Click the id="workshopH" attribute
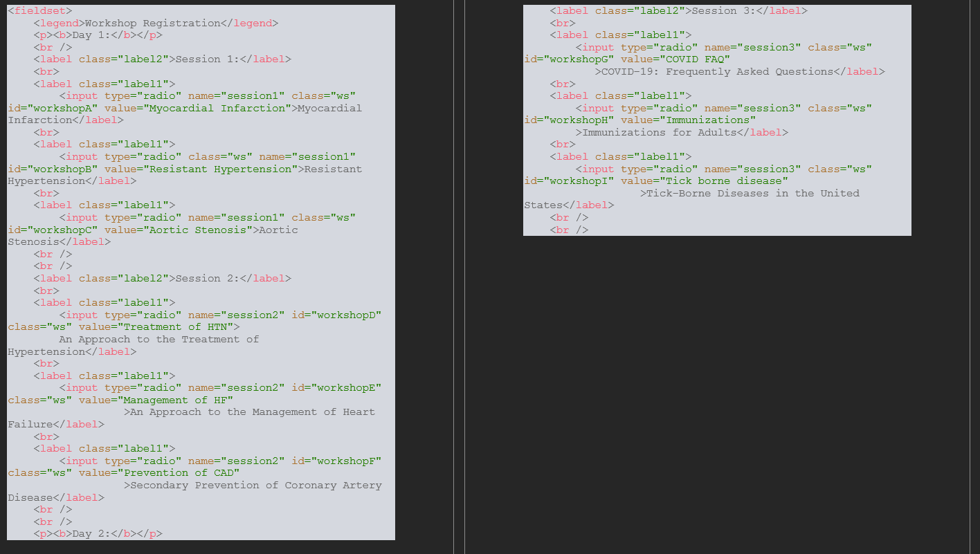This screenshot has height=554, width=980. pyautogui.click(x=570, y=120)
